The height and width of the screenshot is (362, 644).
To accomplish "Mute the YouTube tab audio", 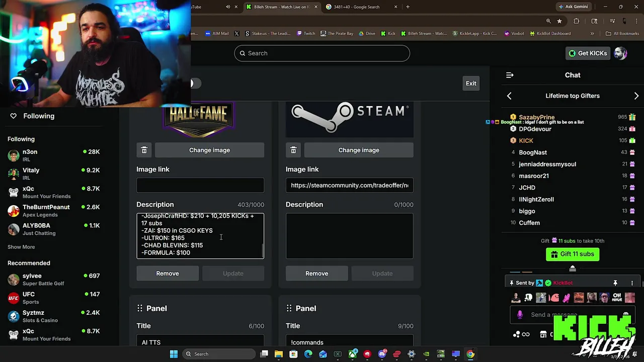I will click(x=228, y=7).
